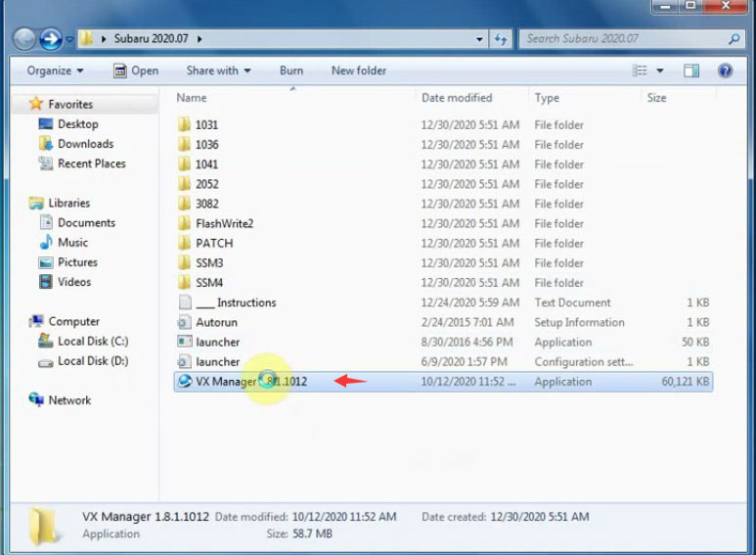Click the 1036 folder icon
The width and height of the screenshot is (756, 555).
(x=184, y=144)
